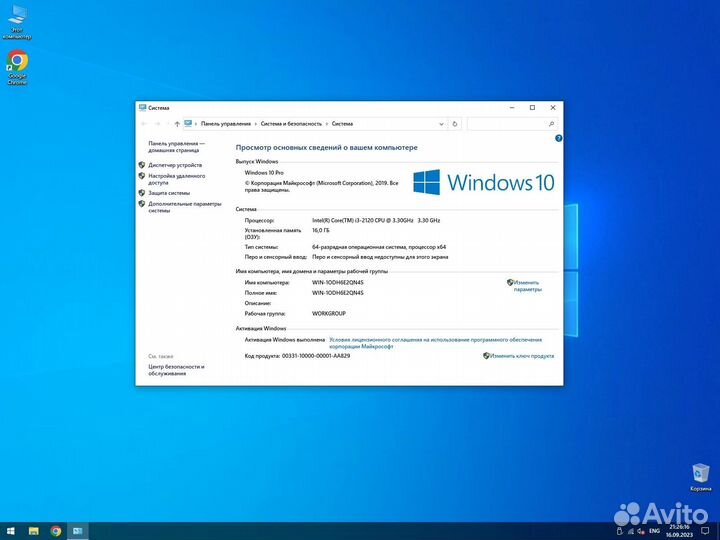The image size is (720, 540).
Task: Click the help question mark icon
Action: click(x=558, y=138)
